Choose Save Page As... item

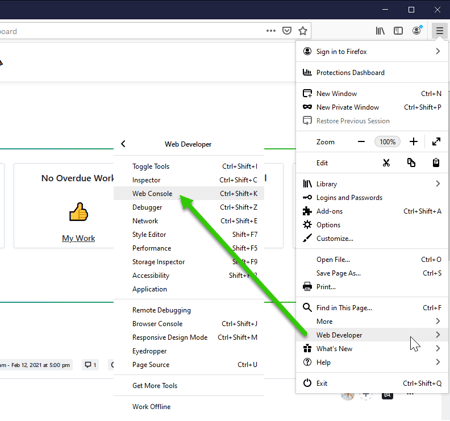pyautogui.click(x=372, y=273)
